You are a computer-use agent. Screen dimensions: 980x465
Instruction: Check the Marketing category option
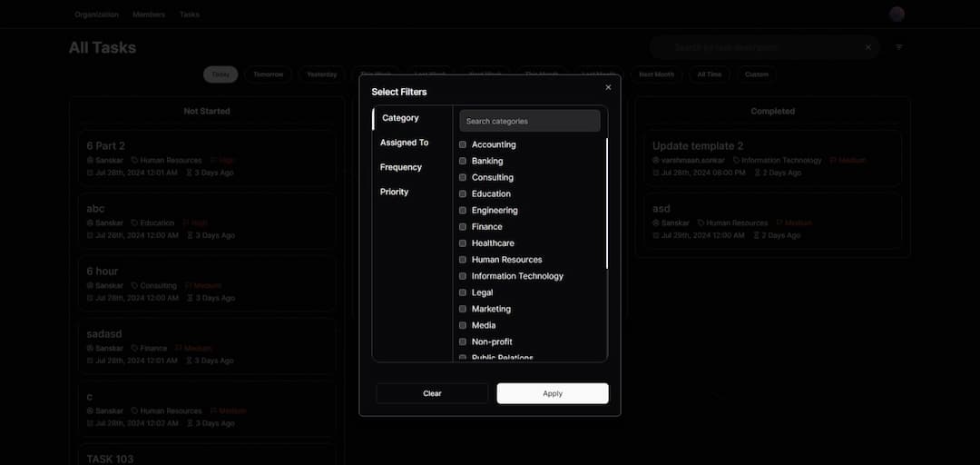(x=463, y=309)
